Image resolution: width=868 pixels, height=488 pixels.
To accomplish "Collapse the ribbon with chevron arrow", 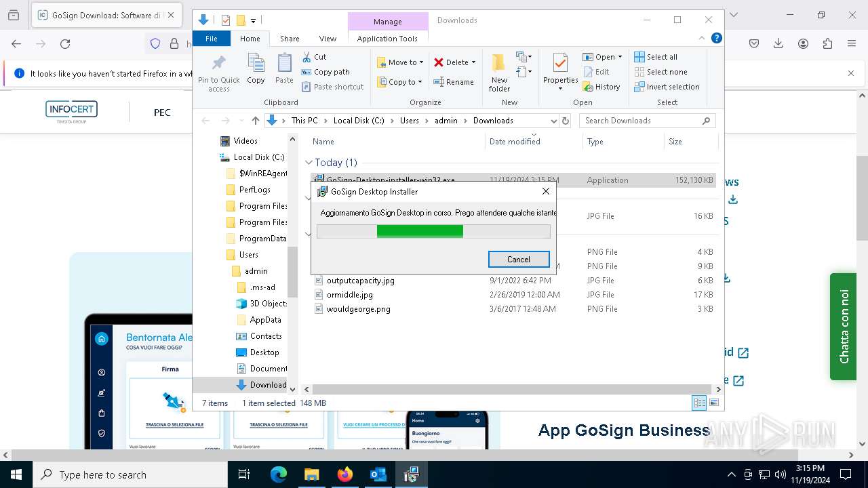I will point(703,39).
